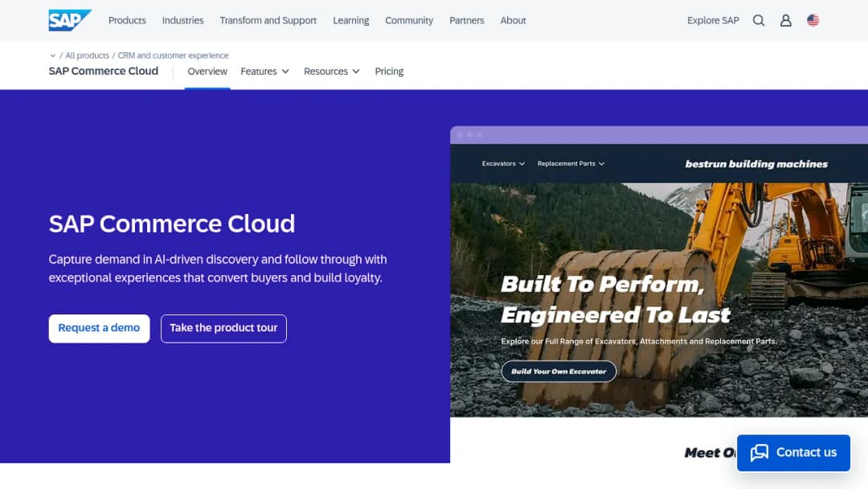Expand the Features dropdown
The height and width of the screenshot is (489, 868).
coord(264,72)
